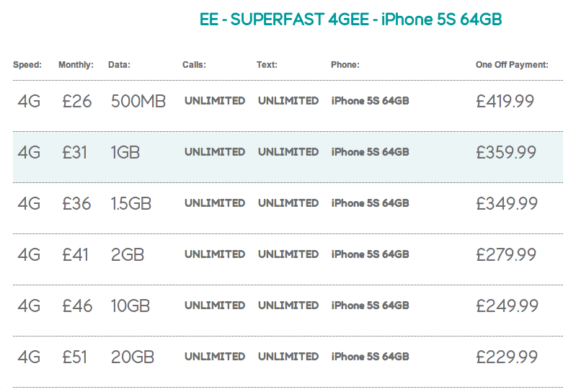Click the £249.99 one off payment
The image size is (563, 392).
(507, 306)
